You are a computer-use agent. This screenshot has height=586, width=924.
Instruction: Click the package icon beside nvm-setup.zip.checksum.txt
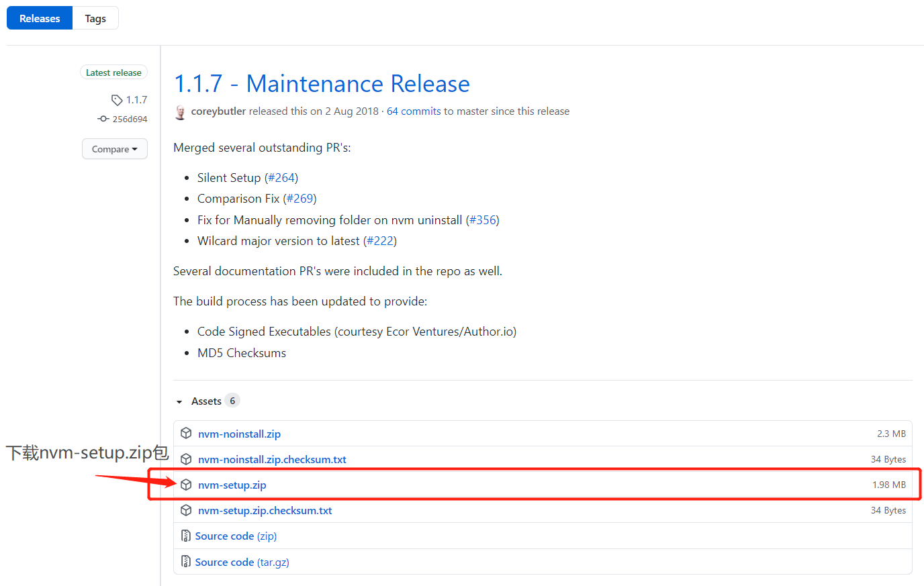point(186,510)
